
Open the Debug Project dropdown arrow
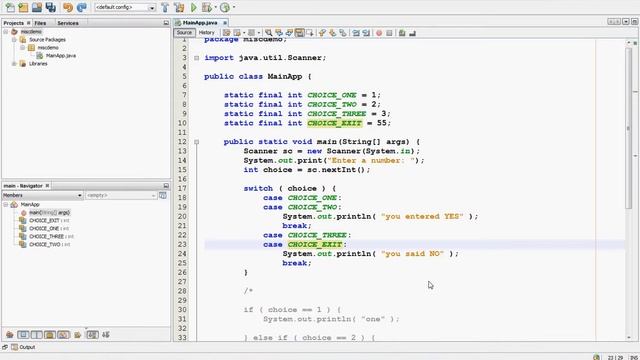215,7
